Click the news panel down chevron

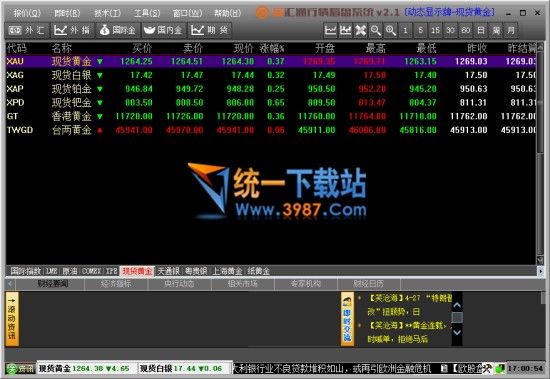tap(457, 332)
